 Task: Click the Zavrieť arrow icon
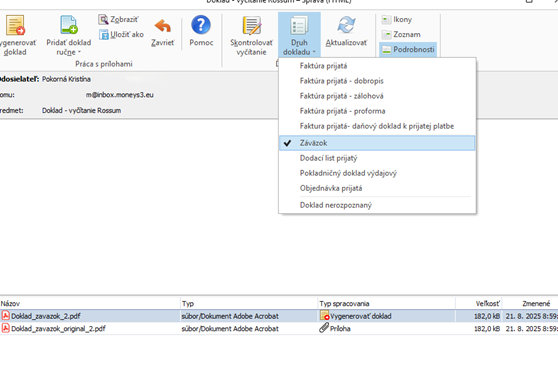click(163, 26)
